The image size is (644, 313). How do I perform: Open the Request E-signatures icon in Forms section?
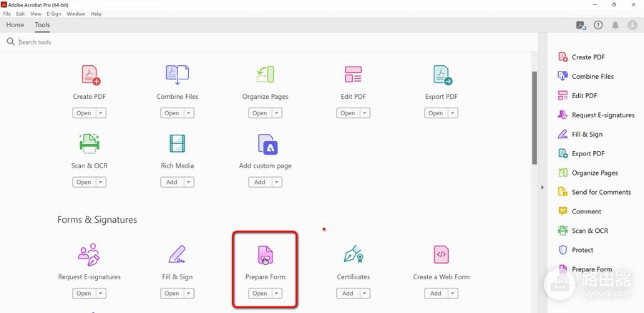pyautogui.click(x=89, y=255)
